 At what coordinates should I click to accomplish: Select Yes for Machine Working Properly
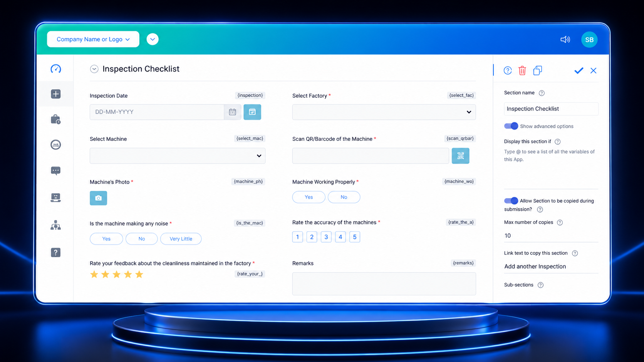tap(309, 197)
